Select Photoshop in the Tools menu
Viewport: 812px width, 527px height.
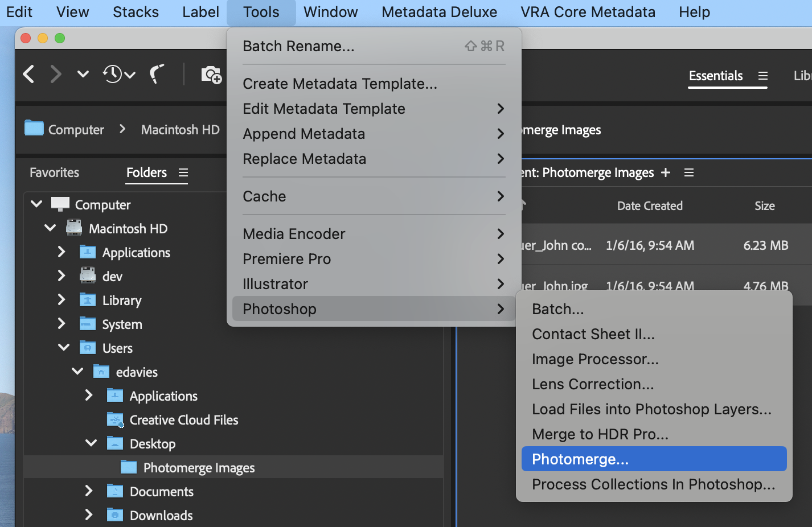tap(374, 309)
